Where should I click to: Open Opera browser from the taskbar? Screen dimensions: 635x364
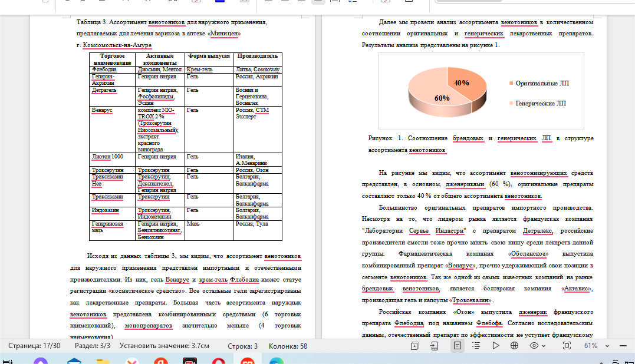pyautogui.click(x=219, y=361)
